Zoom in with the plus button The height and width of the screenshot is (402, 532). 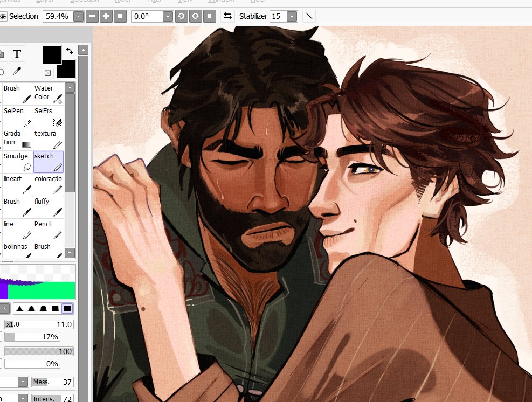(x=106, y=16)
